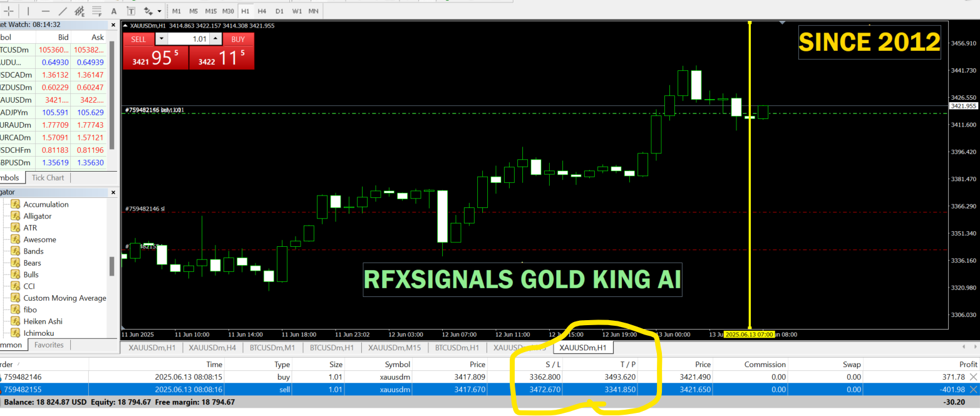Select the crosshair cursor tool
Screen dimensions: 980x416
(8, 11)
